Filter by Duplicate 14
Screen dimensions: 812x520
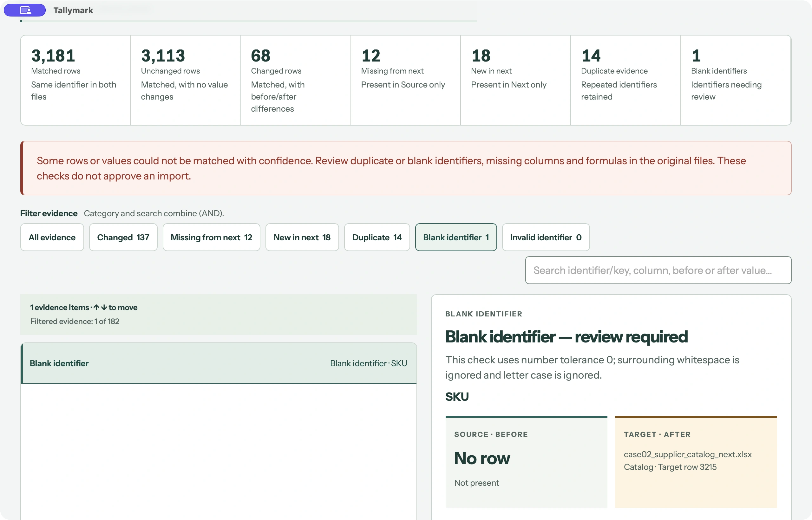click(377, 237)
